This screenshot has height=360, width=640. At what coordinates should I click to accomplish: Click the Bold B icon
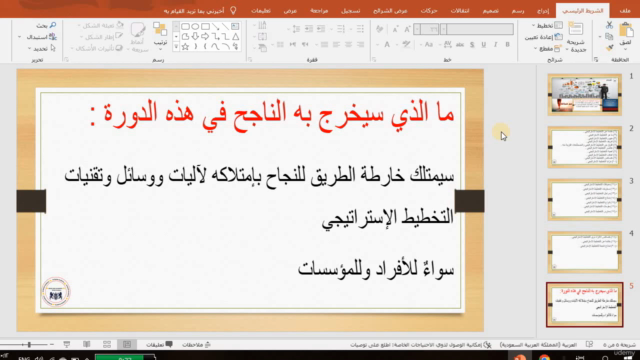click(x=507, y=44)
